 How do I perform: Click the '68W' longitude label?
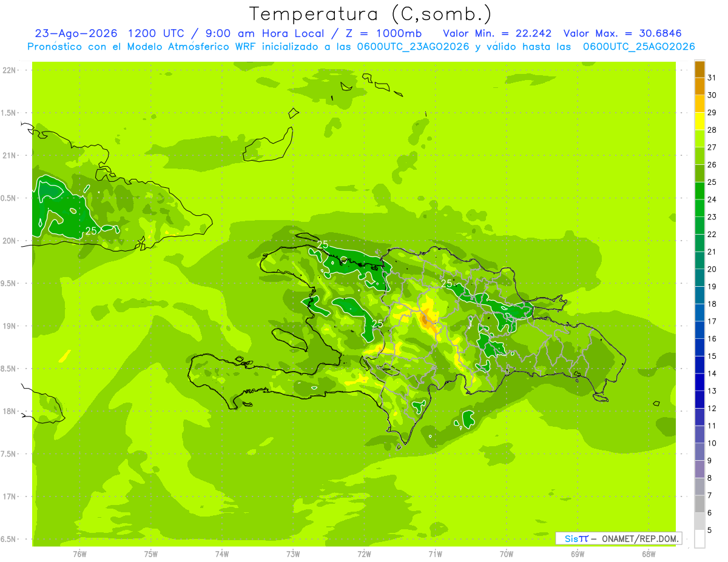click(x=649, y=555)
